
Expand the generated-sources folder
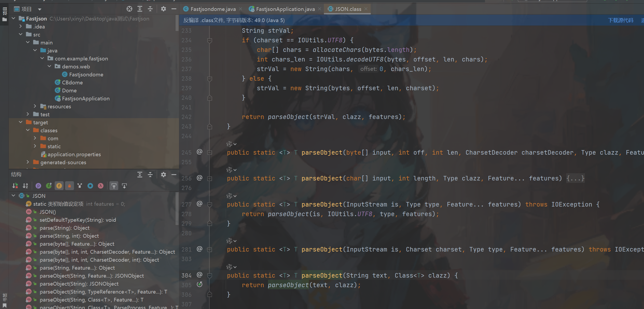tap(28, 162)
